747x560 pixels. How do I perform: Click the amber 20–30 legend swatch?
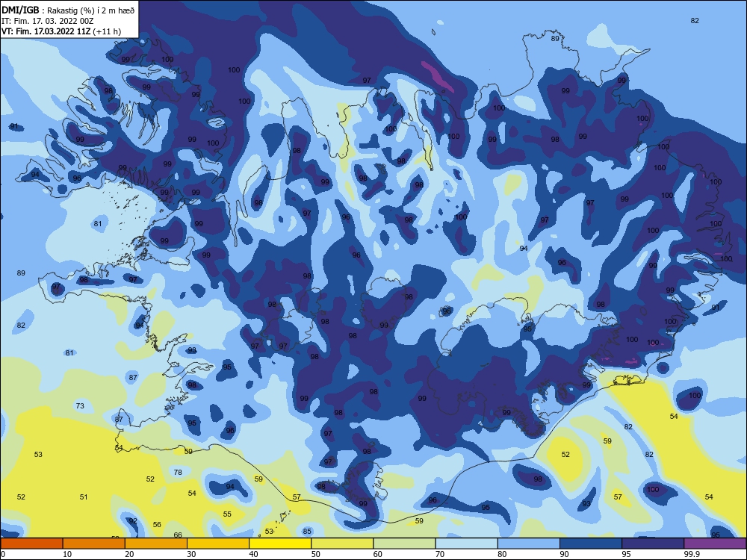[156, 544]
